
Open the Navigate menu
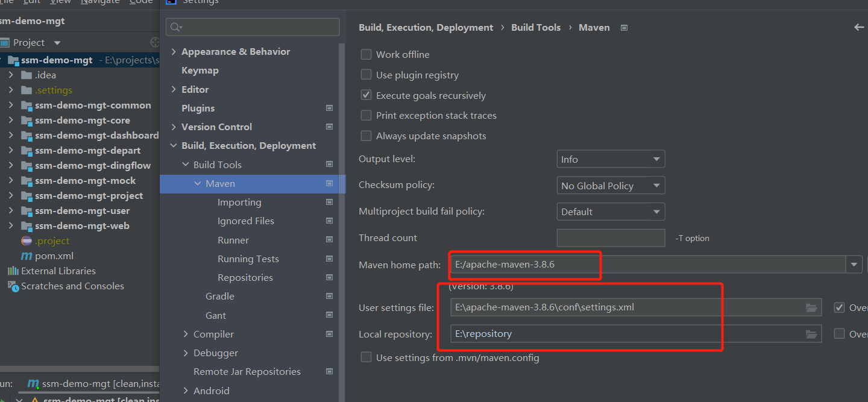tap(101, 2)
